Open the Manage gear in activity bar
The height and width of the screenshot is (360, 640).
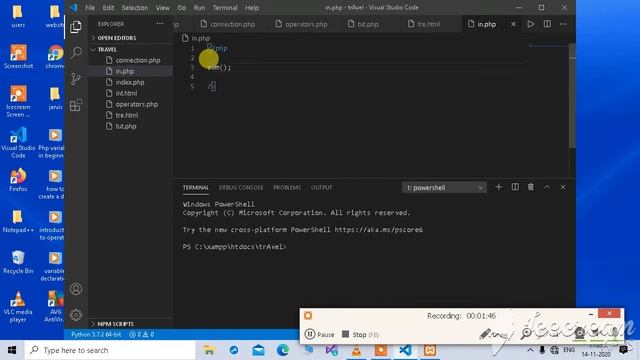point(76,315)
